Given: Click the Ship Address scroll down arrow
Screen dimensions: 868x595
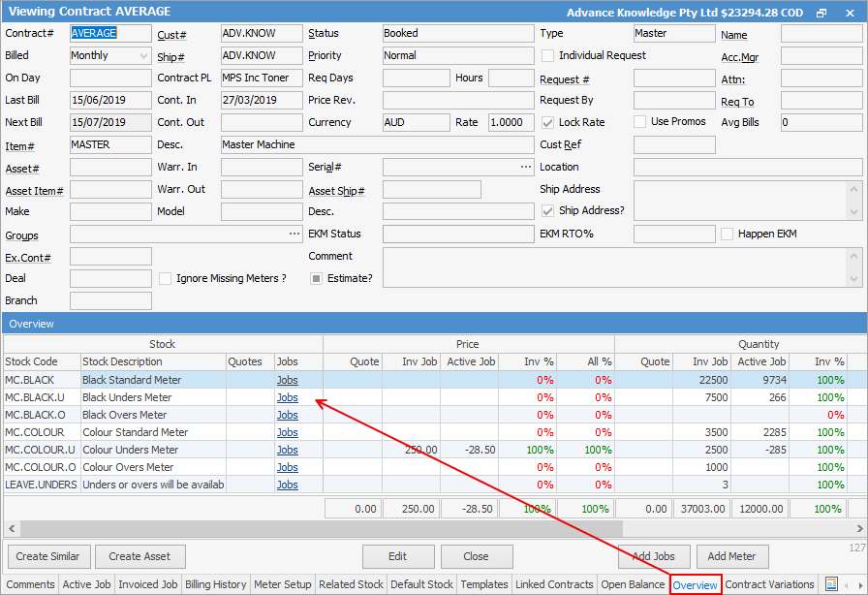Looking at the screenshot, I should [x=853, y=212].
